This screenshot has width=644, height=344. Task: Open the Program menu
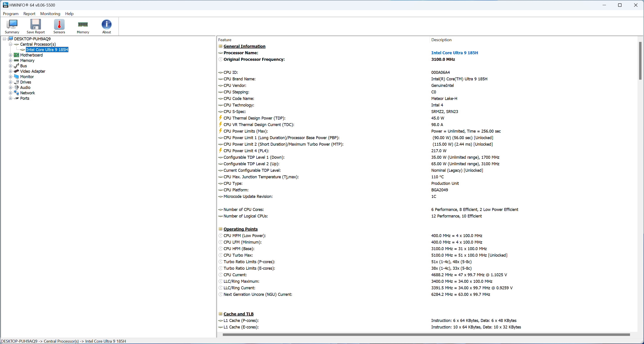[11, 14]
